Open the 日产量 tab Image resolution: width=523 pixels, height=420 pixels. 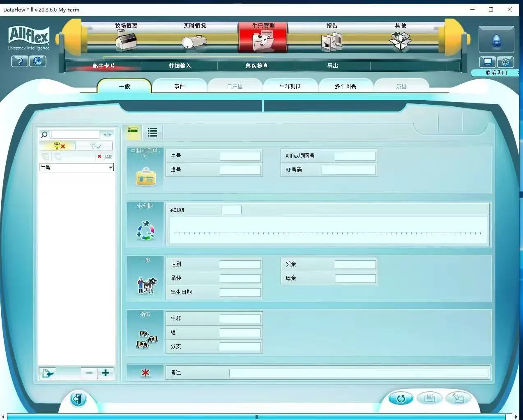[235, 86]
